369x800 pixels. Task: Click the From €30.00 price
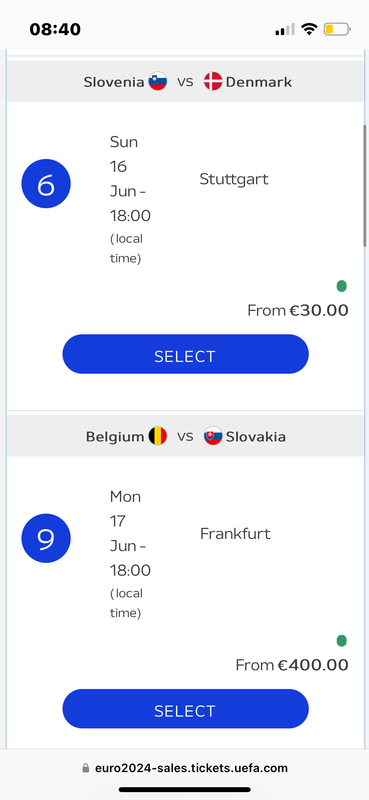tap(298, 310)
